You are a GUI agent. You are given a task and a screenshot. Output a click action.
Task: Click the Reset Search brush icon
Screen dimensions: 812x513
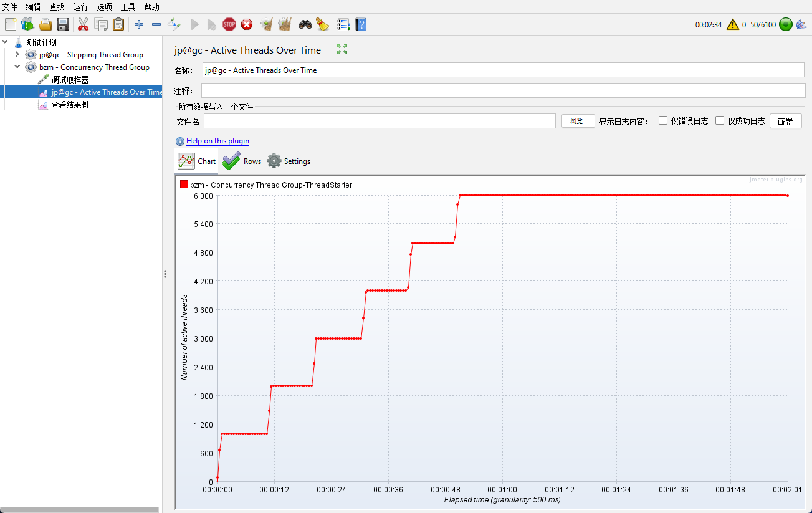coord(322,24)
